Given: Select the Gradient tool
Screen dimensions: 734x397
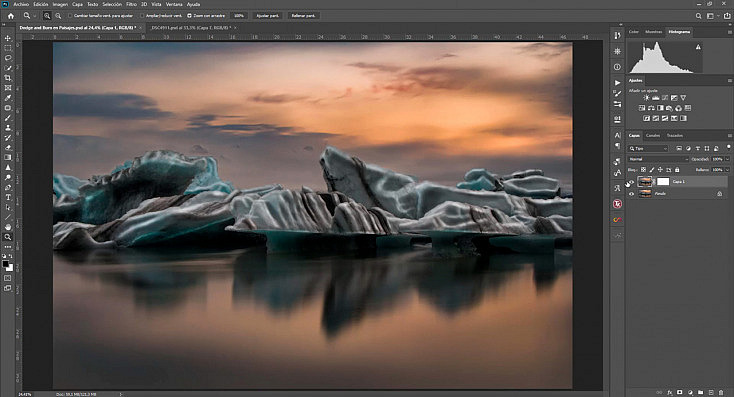Looking at the screenshot, I should (x=7, y=158).
